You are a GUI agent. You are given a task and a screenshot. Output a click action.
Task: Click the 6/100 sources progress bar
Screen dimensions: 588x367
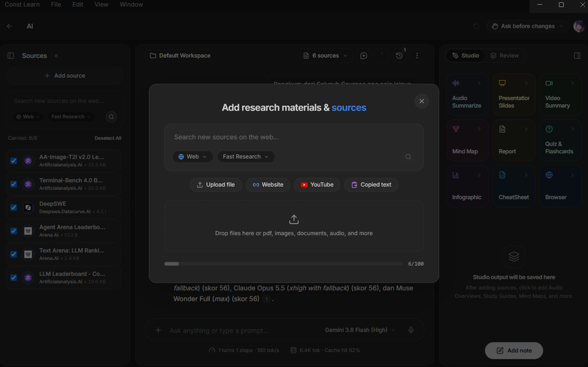click(283, 264)
